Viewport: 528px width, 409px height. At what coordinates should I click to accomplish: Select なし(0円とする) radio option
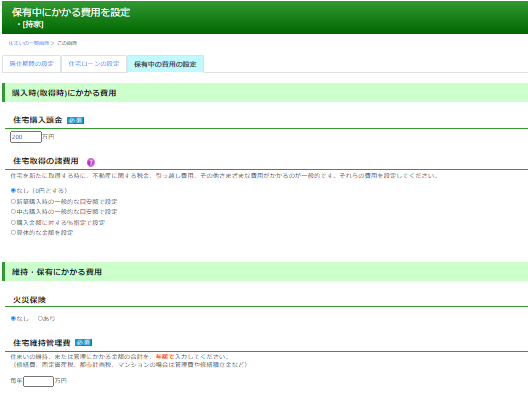pyautogui.click(x=13, y=191)
